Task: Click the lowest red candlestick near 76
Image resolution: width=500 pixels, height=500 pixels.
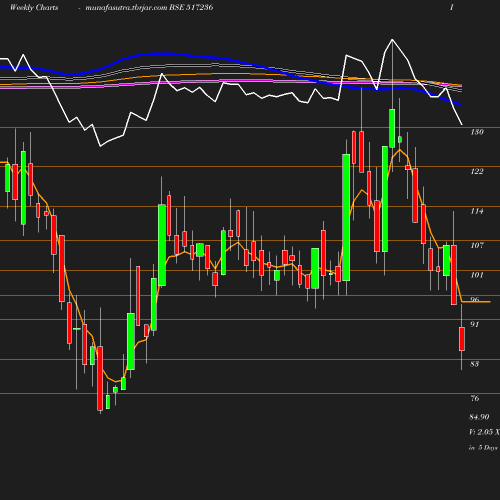Action: point(100,378)
